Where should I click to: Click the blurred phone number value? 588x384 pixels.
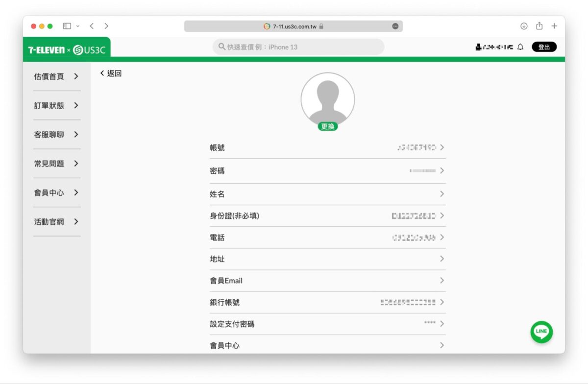414,238
